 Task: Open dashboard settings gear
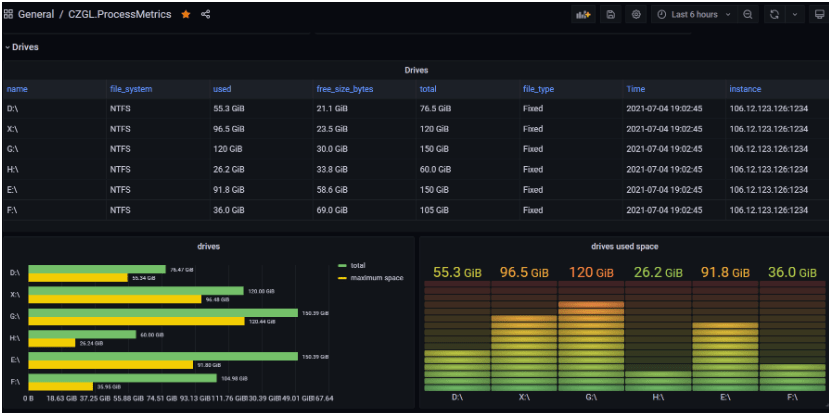636,15
